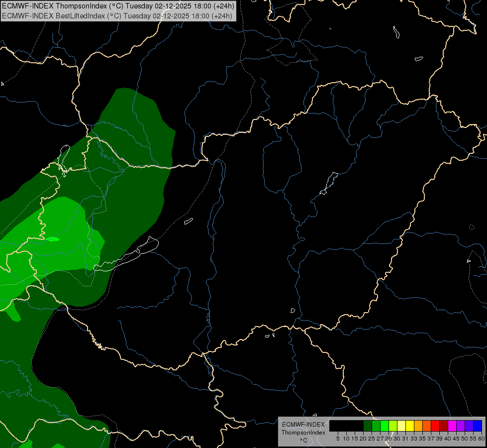Image resolution: width=487 pixels, height=448 pixels.
Task: Pick the magenta 40–45 legend swatch
Action: pyautogui.click(x=452, y=426)
